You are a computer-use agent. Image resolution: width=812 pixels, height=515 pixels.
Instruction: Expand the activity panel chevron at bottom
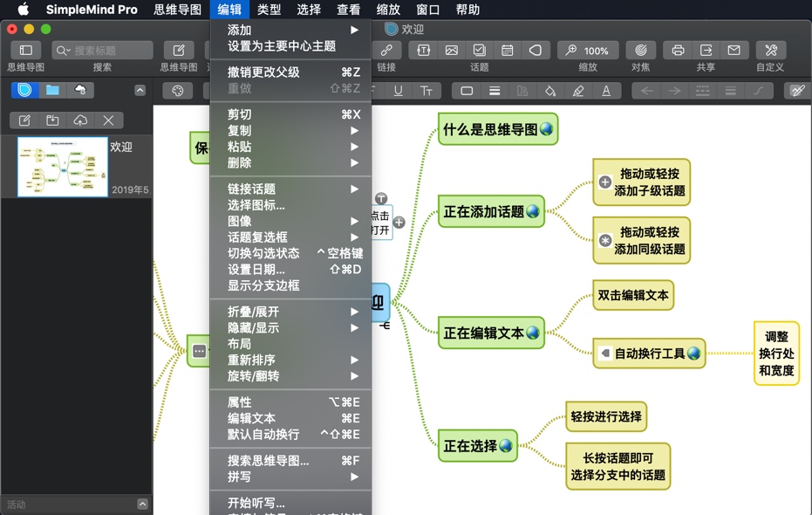[x=142, y=504]
